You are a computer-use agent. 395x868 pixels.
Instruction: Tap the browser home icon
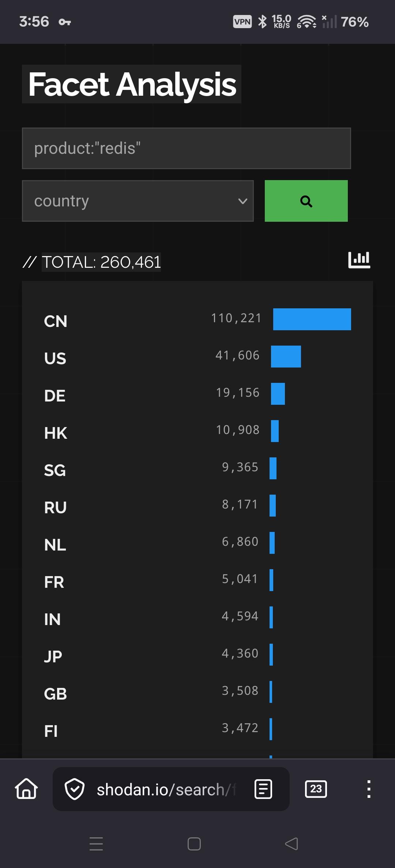26,789
